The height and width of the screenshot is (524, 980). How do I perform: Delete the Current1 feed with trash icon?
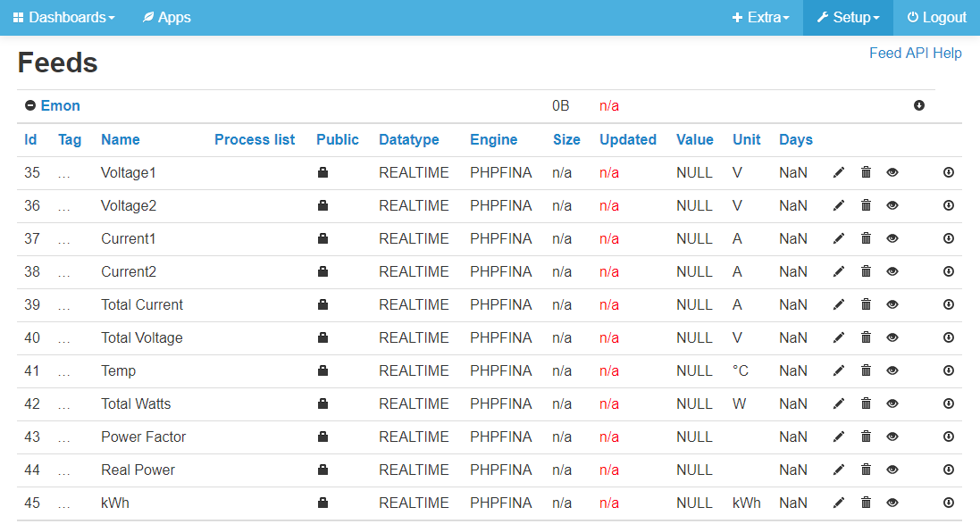pos(866,238)
